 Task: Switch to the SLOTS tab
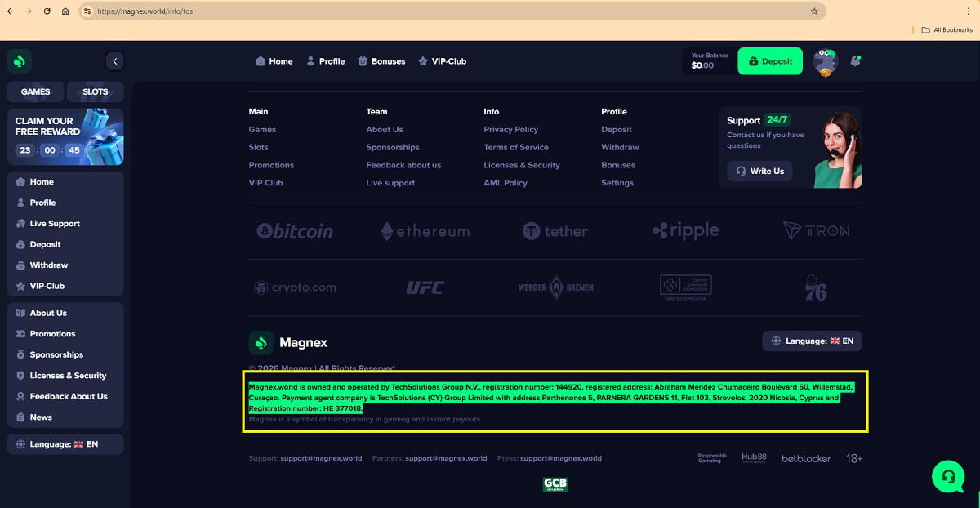pyautogui.click(x=95, y=91)
